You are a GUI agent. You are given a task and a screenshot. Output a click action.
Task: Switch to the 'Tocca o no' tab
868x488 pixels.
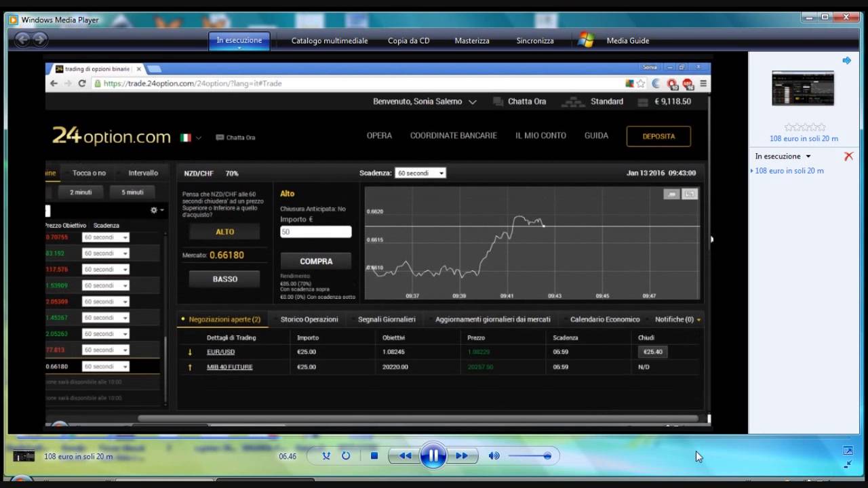pos(89,173)
